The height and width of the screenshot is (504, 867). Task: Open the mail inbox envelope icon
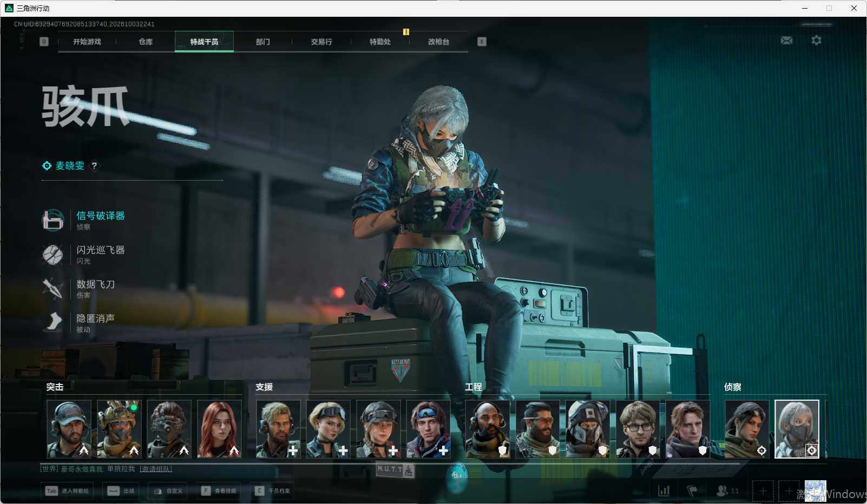tap(786, 41)
